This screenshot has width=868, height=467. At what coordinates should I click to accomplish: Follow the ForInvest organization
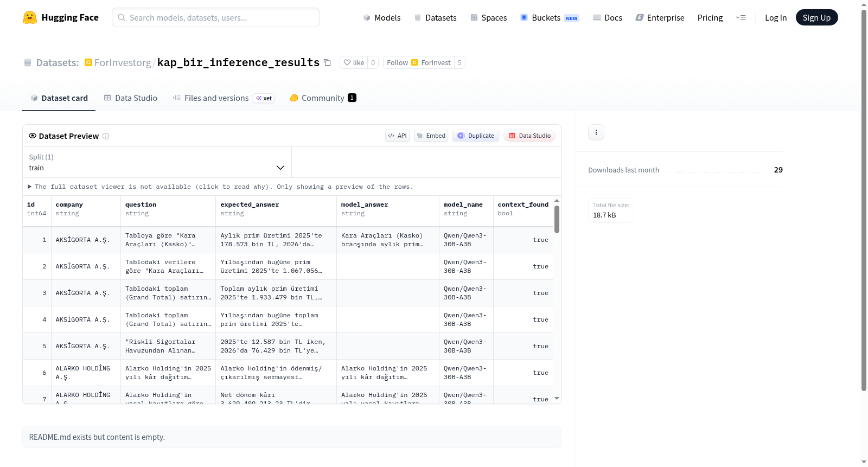tap(418, 62)
